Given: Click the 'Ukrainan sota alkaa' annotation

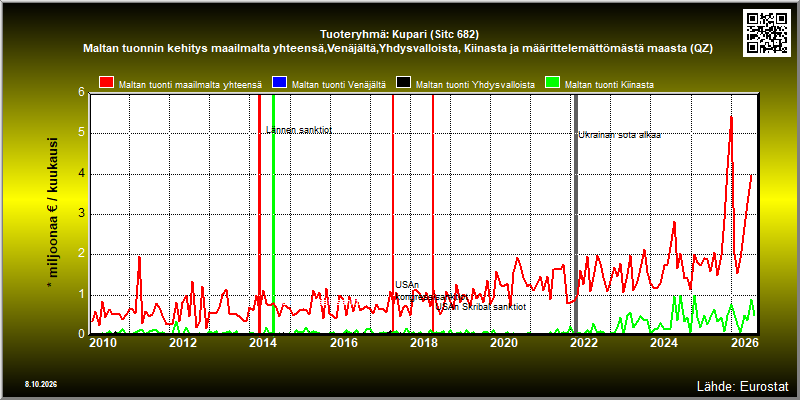Looking at the screenshot, I should pos(619,135).
